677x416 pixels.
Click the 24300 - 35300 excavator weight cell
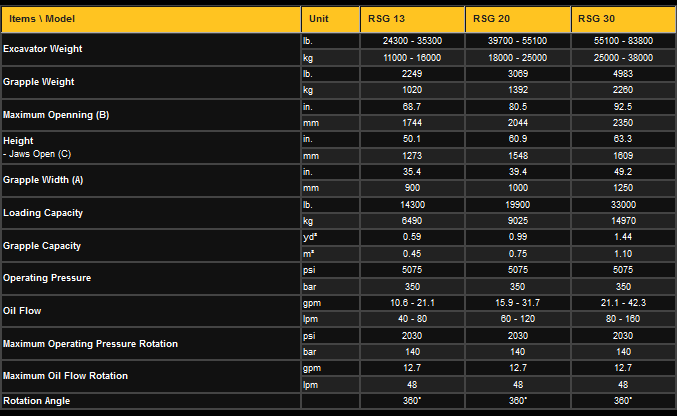412,40
